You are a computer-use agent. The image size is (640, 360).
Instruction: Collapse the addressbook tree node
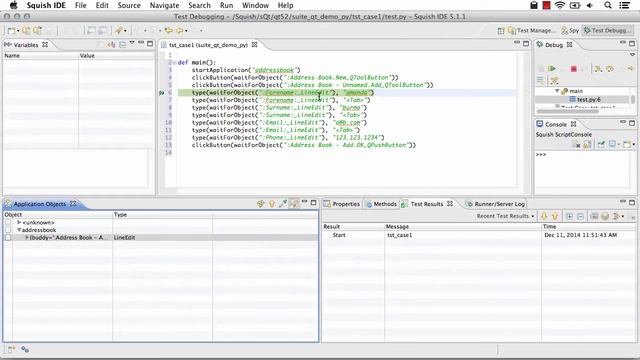point(19,230)
